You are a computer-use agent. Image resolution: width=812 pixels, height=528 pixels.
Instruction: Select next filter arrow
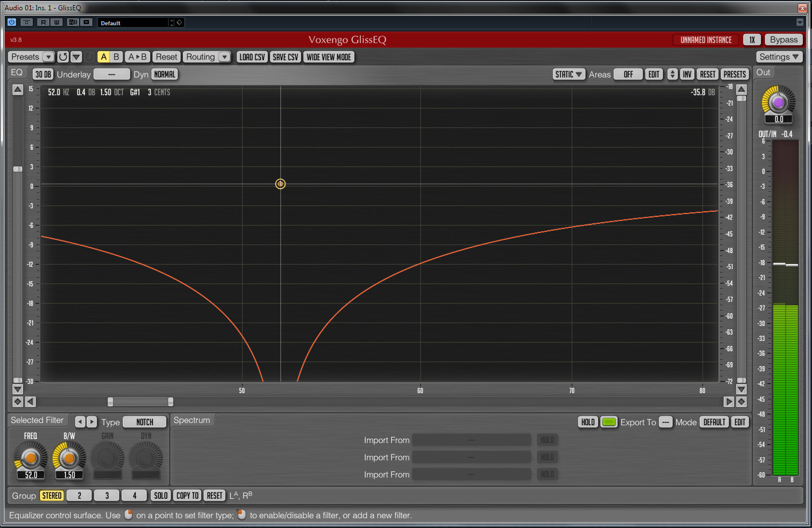pyautogui.click(x=92, y=422)
